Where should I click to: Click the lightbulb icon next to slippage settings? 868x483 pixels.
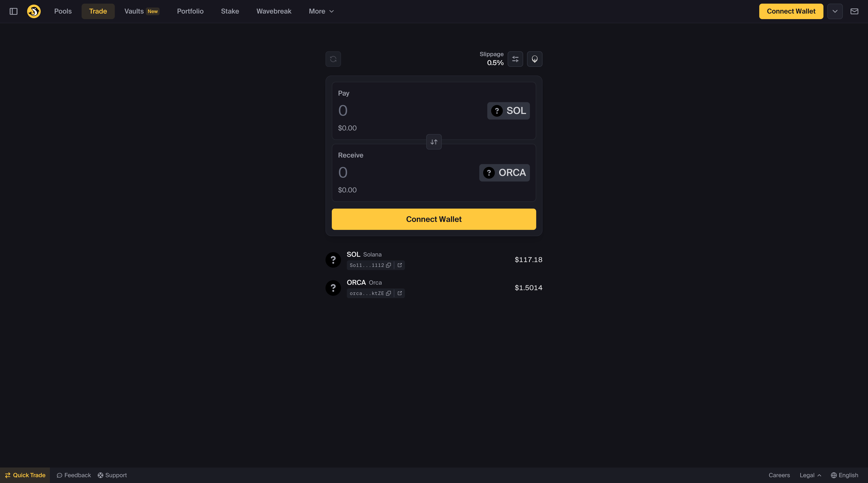tap(535, 59)
